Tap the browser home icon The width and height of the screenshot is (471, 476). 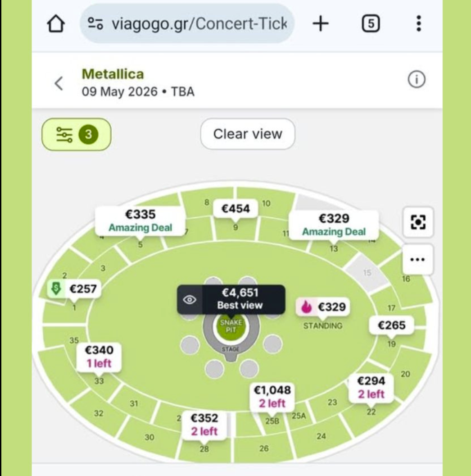point(56,24)
